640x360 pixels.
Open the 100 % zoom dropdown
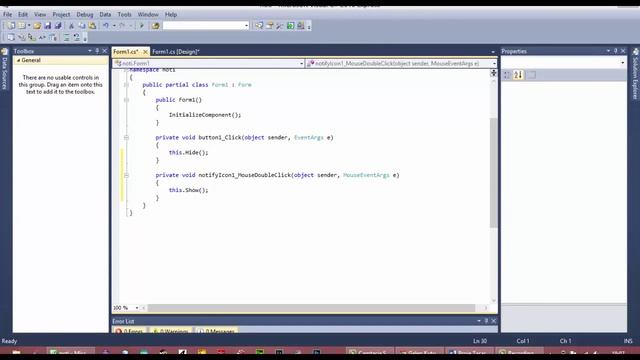(x=137, y=308)
